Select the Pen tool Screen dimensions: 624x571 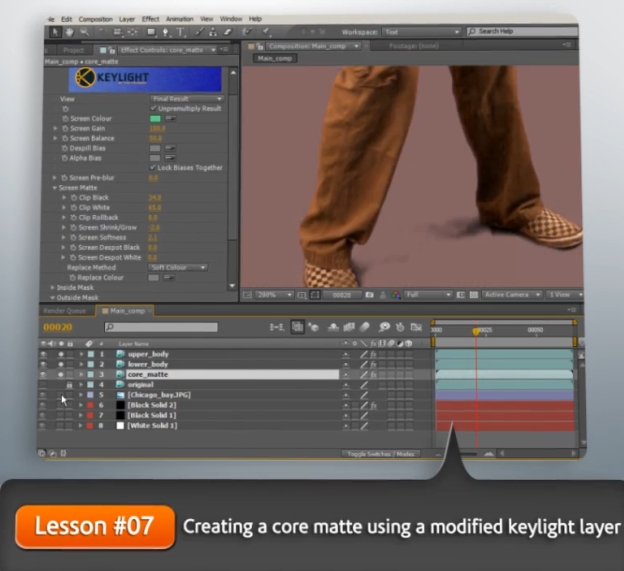click(166, 32)
